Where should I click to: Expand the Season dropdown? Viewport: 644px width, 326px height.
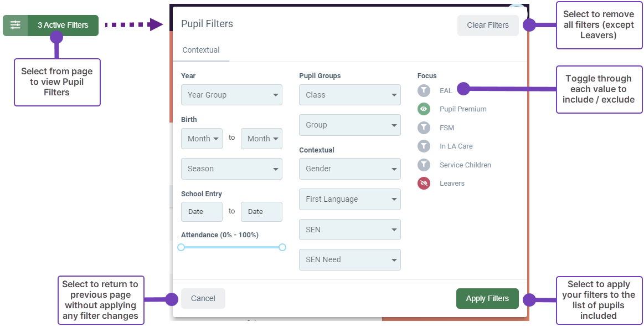point(231,169)
